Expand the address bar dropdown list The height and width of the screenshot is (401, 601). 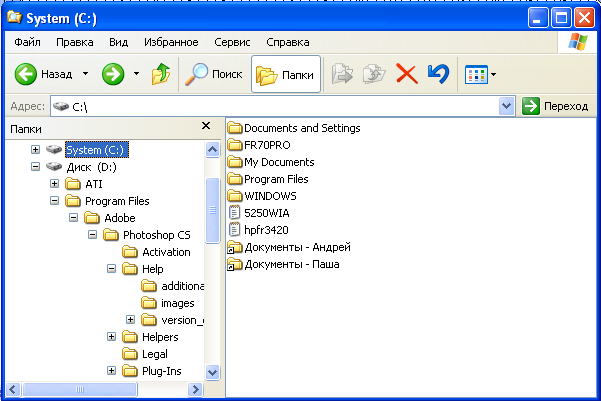506,106
